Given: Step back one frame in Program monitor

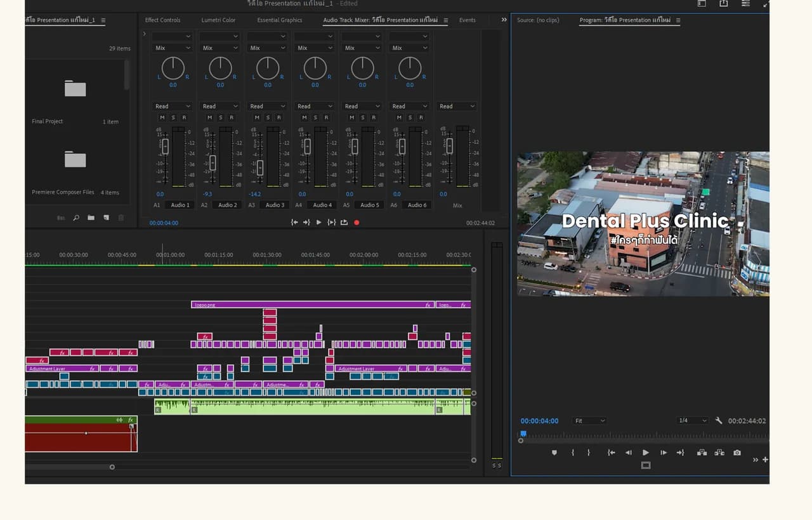Looking at the screenshot, I should click(x=629, y=453).
